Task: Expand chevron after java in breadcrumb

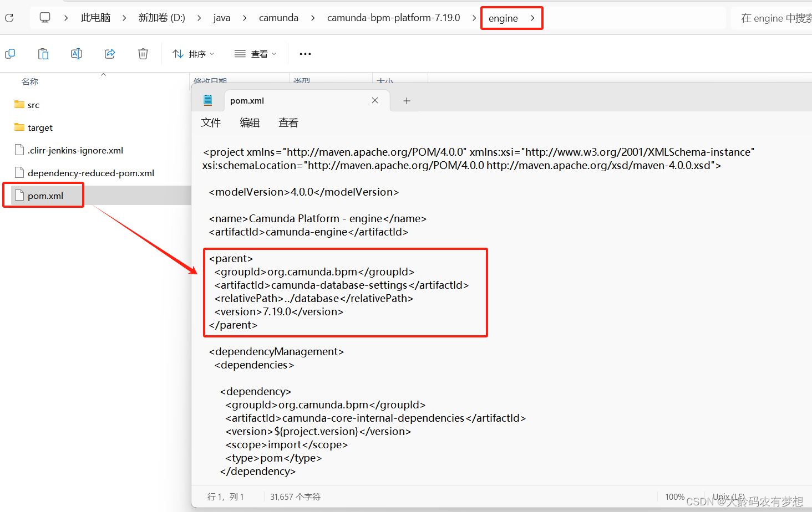Action: click(x=245, y=18)
